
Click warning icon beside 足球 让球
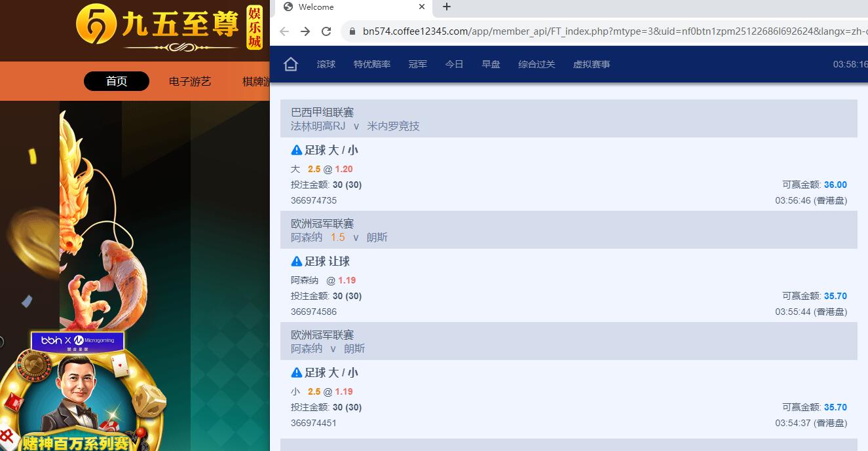pyautogui.click(x=297, y=261)
